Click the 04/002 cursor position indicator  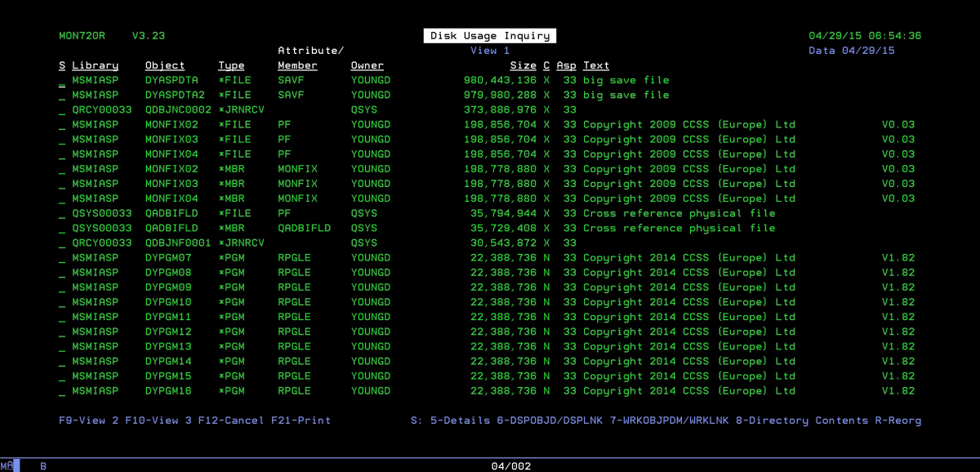pyautogui.click(x=510, y=465)
